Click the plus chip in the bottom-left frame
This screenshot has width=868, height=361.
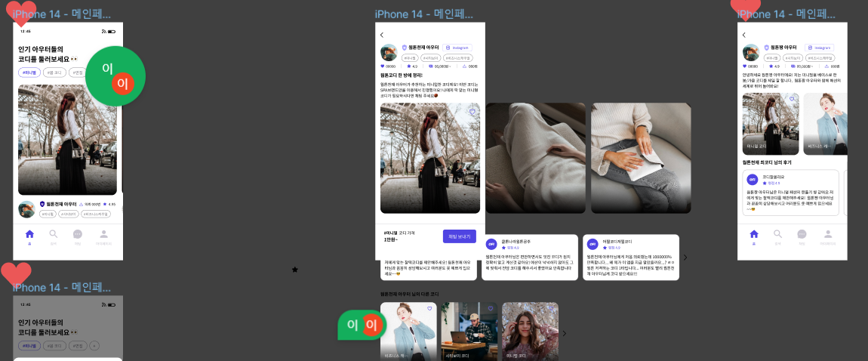pos(94,346)
